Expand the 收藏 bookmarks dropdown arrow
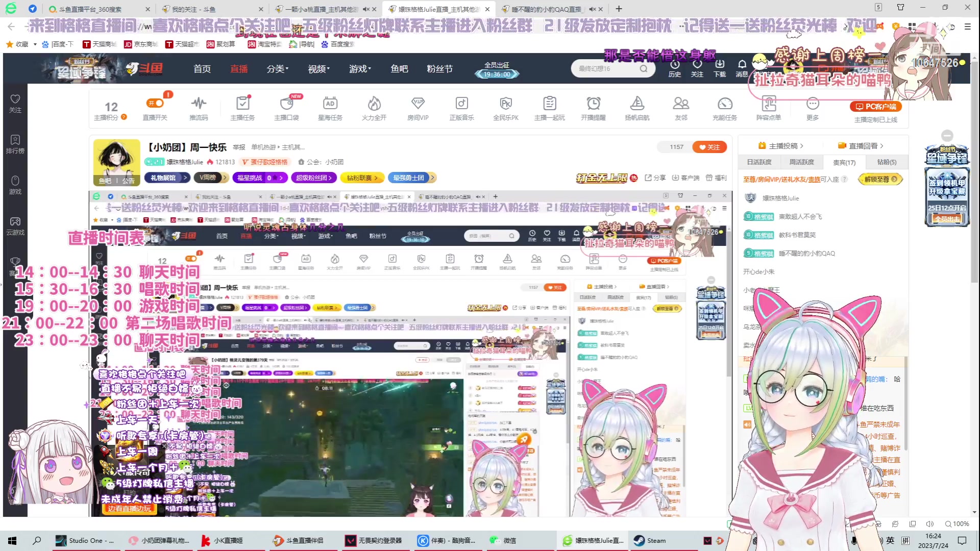 [x=35, y=44]
